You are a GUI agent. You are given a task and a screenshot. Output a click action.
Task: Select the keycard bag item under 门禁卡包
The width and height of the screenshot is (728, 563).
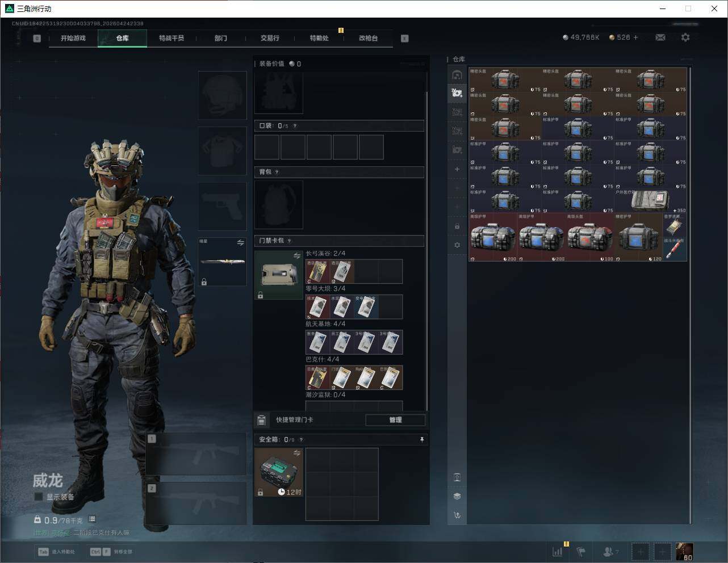(x=279, y=275)
